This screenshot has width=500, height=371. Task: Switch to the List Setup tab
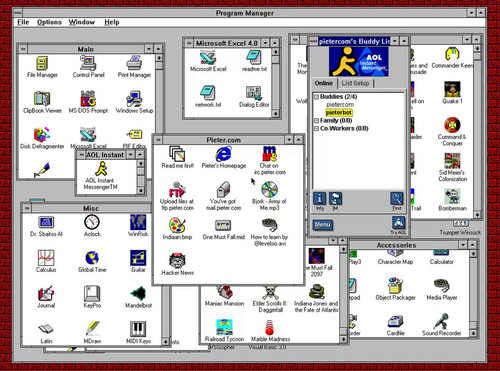pyautogui.click(x=355, y=83)
